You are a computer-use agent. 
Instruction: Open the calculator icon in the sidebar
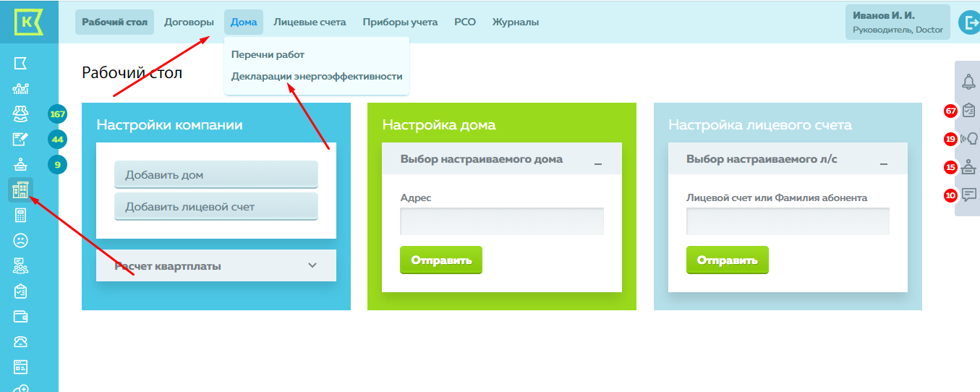pos(20,215)
